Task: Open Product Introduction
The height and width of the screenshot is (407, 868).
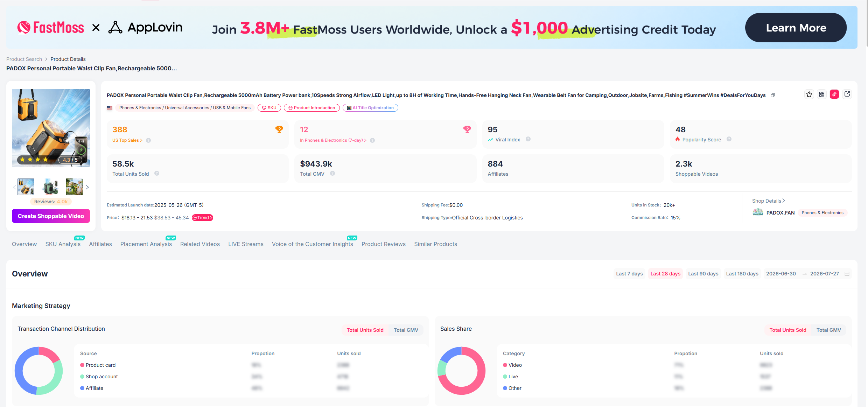Action: [x=311, y=108]
